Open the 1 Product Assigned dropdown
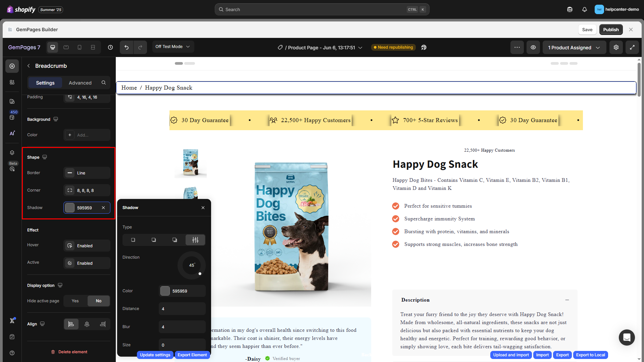 pos(574,48)
